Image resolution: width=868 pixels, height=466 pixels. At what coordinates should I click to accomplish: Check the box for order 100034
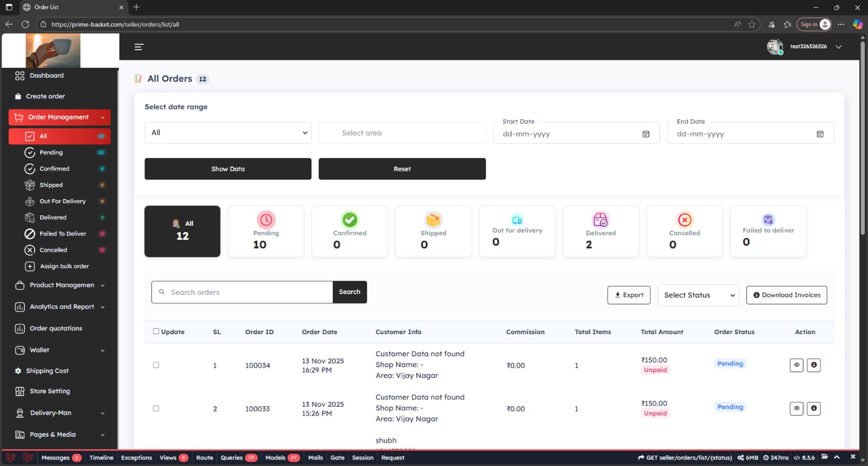pyautogui.click(x=156, y=365)
